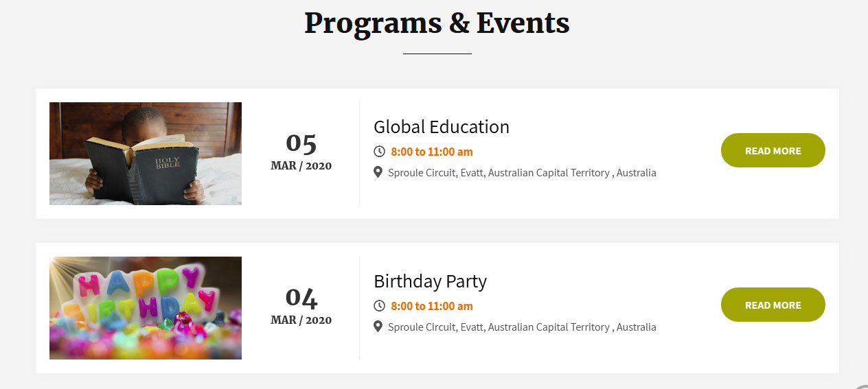Open the Happy Birthday candles thumbnail
The image size is (868, 389).
(x=146, y=308)
